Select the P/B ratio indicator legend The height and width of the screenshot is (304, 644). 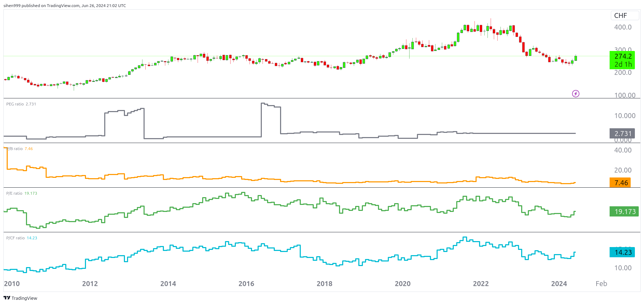(x=20, y=149)
